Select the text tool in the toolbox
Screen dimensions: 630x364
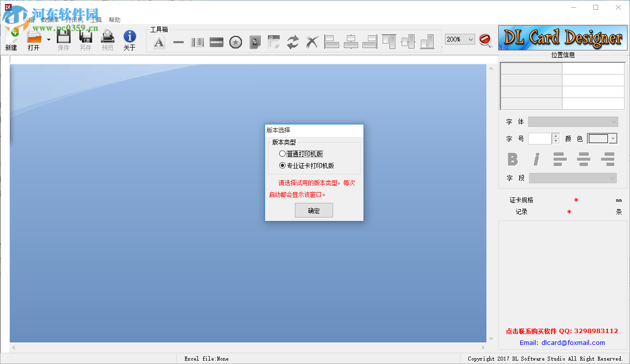(x=159, y=42)
